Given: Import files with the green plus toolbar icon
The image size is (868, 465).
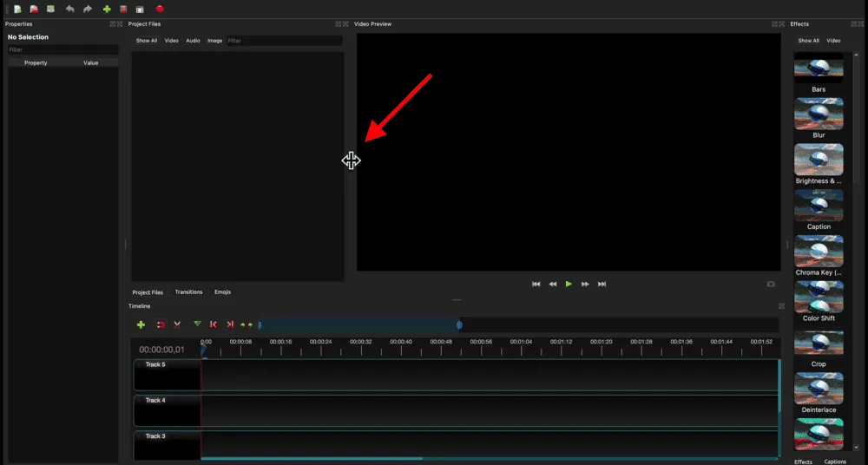Looking at the screenshot, I should (x=107, y=9).
